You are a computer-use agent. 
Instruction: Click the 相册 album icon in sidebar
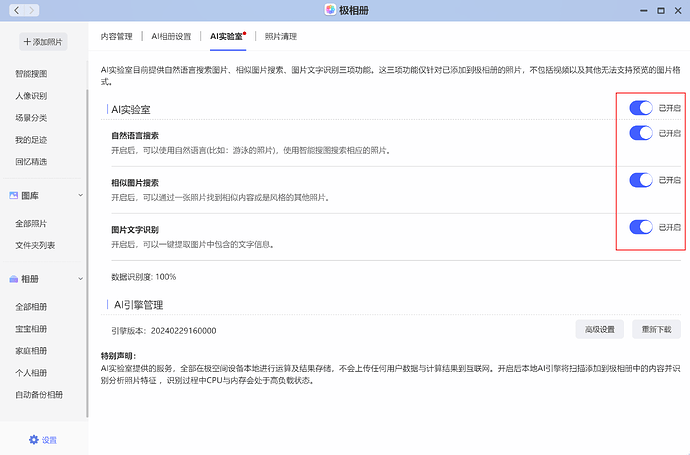coord(14,279)
